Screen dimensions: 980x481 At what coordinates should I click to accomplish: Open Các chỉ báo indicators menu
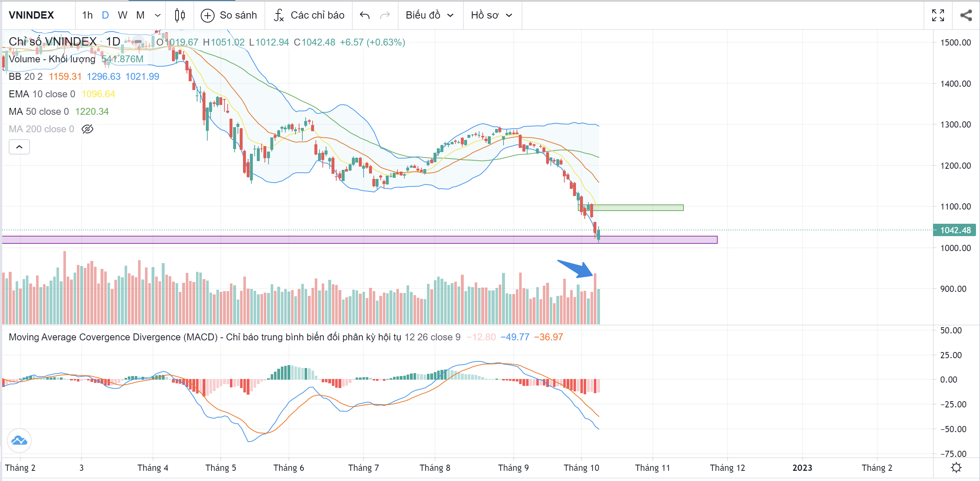point(309,15)
